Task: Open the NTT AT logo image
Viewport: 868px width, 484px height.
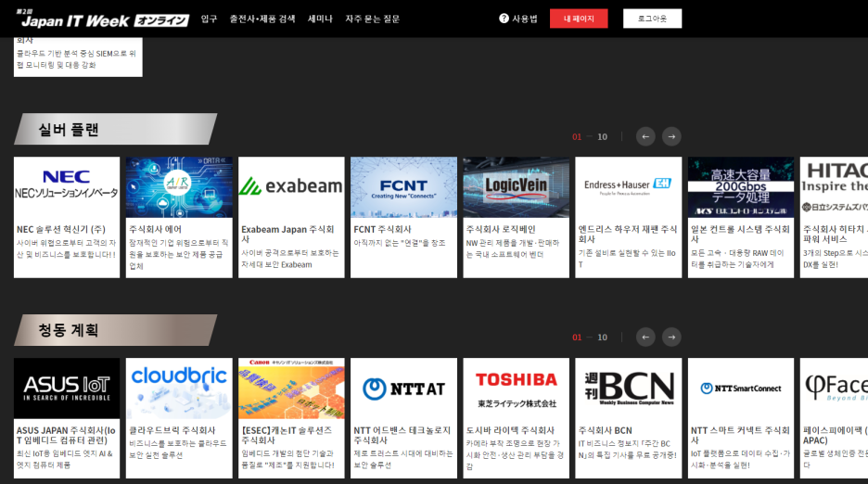Action: click(x=403, y=388)
